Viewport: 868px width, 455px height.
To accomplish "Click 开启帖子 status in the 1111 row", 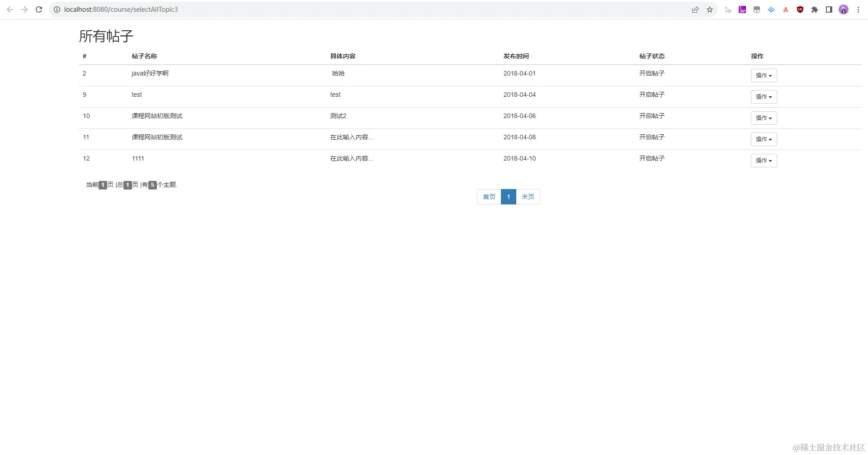I will (x=652, y=158).
